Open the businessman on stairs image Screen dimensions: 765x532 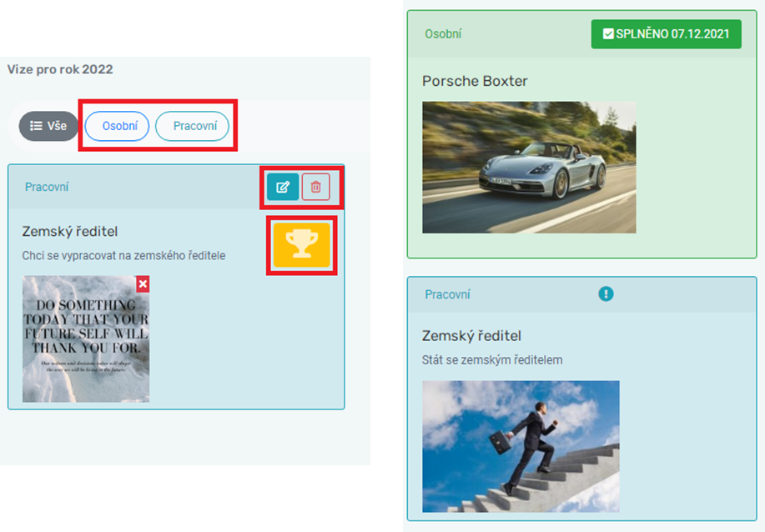(521, 447)
